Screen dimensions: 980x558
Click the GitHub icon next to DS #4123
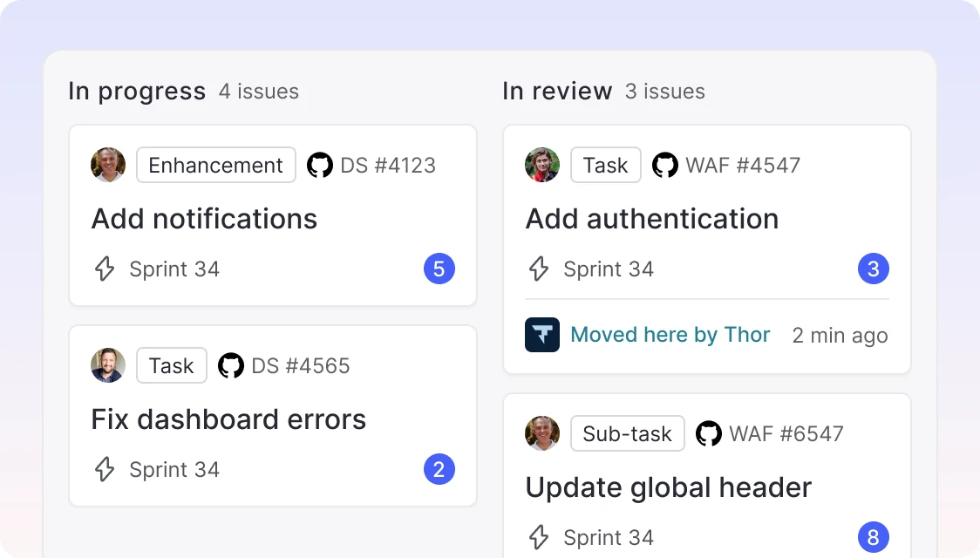pyautogui.click(x=320, y=166)
